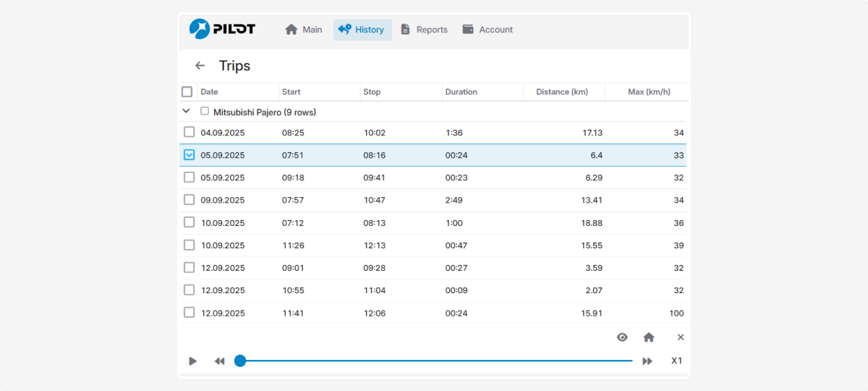Viewport: 868px width, 391px height.
Task: Uncheck the 05.09.2025 07:51 trip checkbox
Action: [x=189, y=155]
